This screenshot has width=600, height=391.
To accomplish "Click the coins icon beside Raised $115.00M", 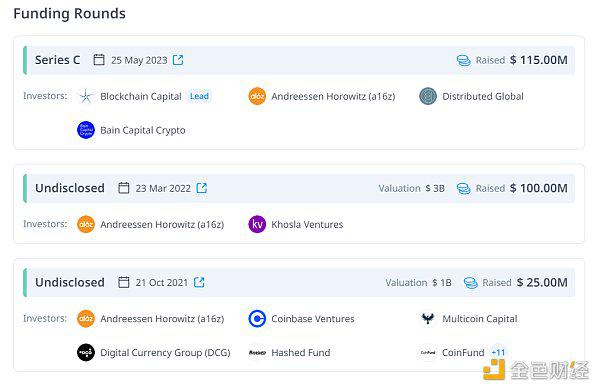I will click(x=463, y=60).
